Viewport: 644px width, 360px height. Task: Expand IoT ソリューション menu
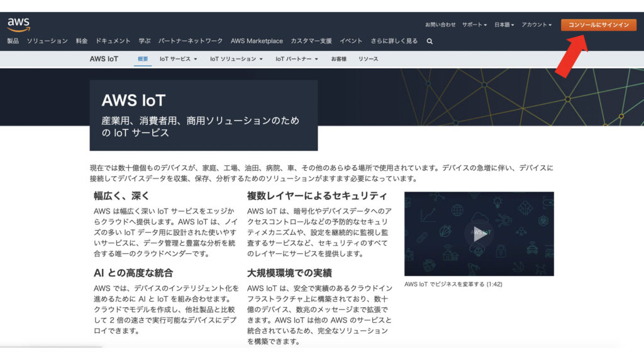click(236, 59)
